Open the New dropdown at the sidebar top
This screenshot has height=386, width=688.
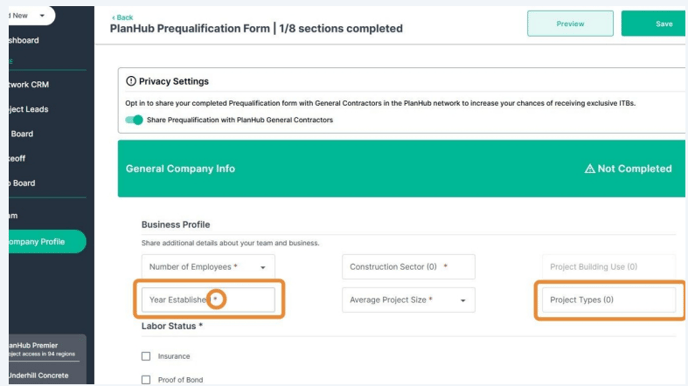[30, 16]
